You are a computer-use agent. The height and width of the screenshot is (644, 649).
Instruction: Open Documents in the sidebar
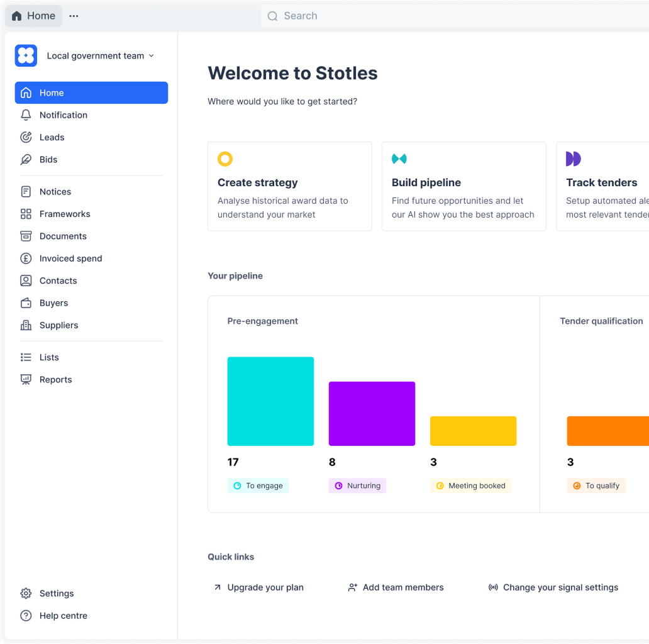(x=91, y=236)
